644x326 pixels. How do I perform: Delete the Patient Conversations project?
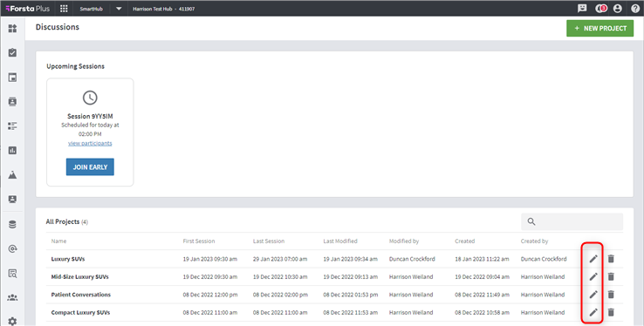(x=611, y=295)
